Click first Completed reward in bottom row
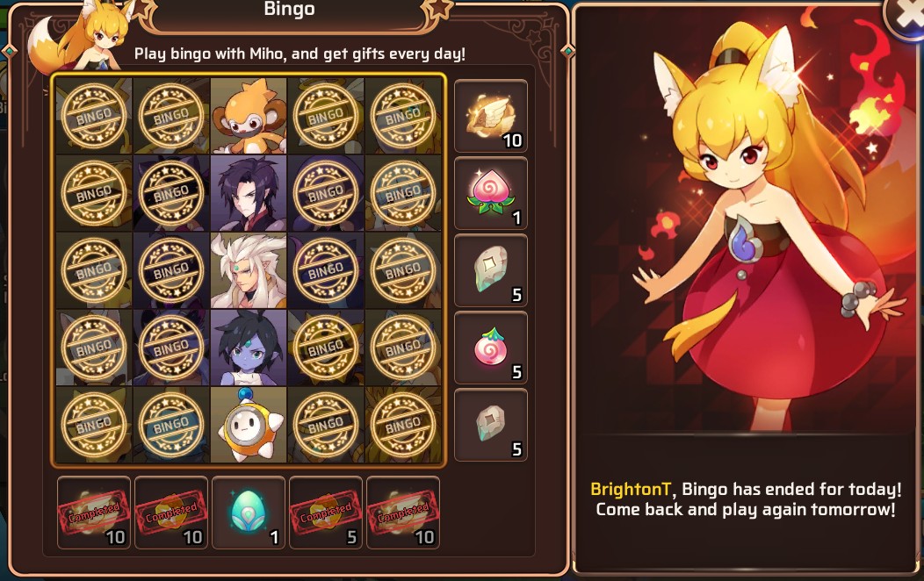The image size is (924, 581). [94, 513]
